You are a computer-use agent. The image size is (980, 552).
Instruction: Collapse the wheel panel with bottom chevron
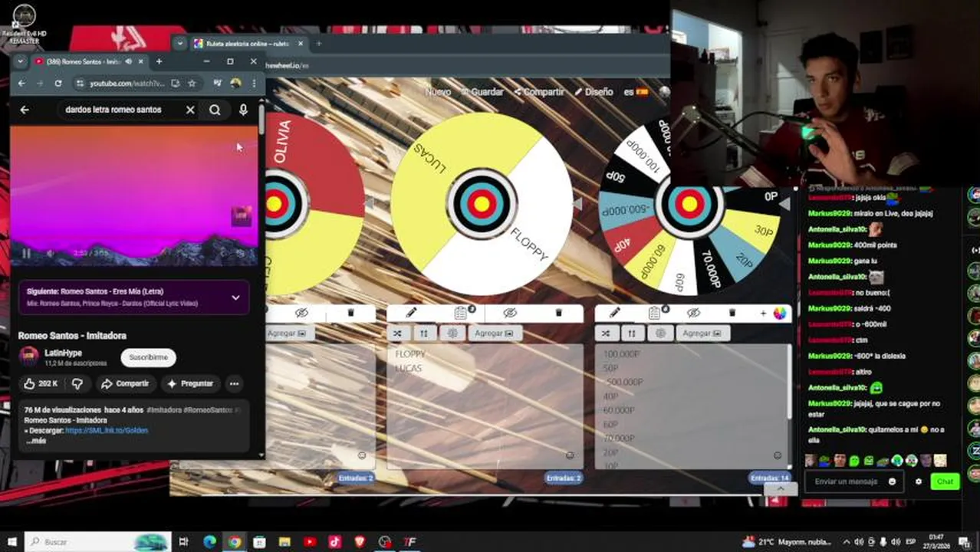click(x=780, y=489)
